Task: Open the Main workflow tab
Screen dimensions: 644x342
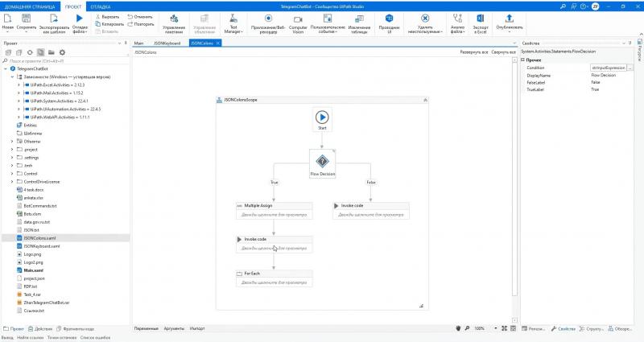Action: (x=138, y=43)
